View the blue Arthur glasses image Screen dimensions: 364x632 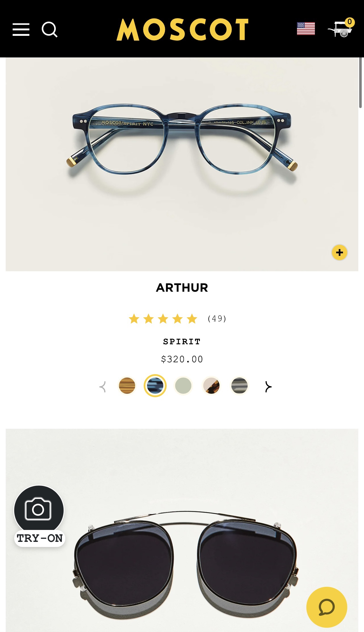(x=182, y=164)
